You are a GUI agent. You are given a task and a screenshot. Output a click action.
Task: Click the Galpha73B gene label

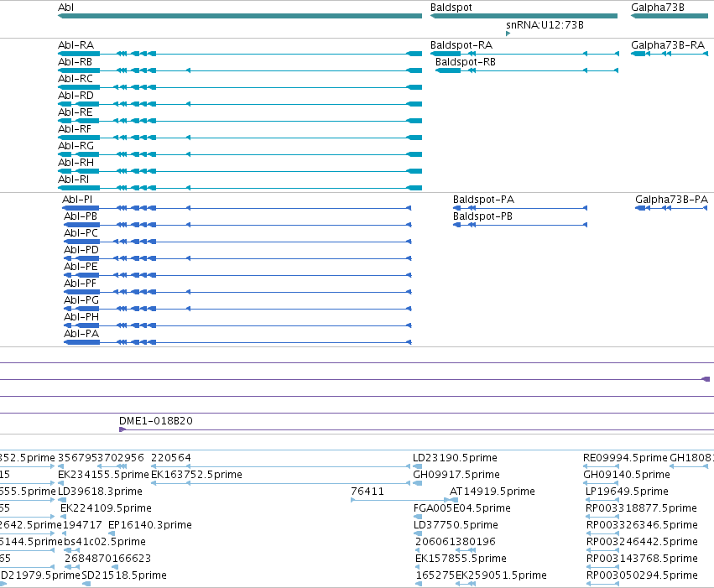[658, 8]
